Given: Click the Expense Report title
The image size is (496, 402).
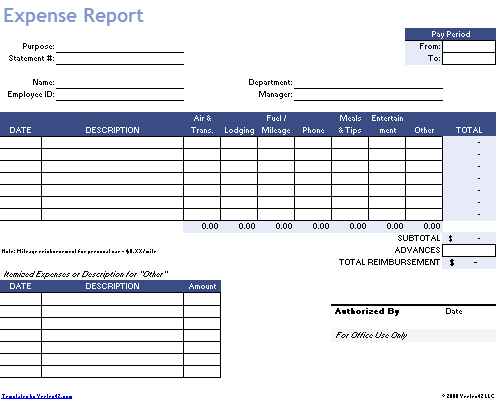Looking at the screenshot, I should pos(73,16).
